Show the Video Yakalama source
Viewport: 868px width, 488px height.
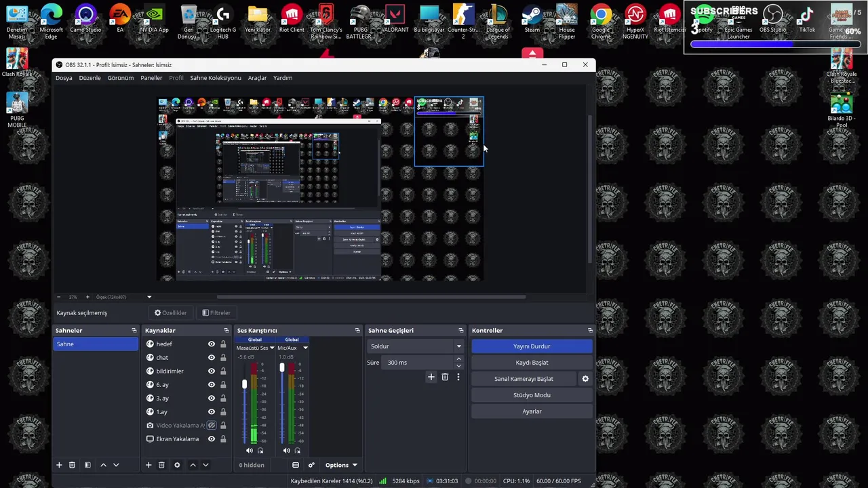212,426
